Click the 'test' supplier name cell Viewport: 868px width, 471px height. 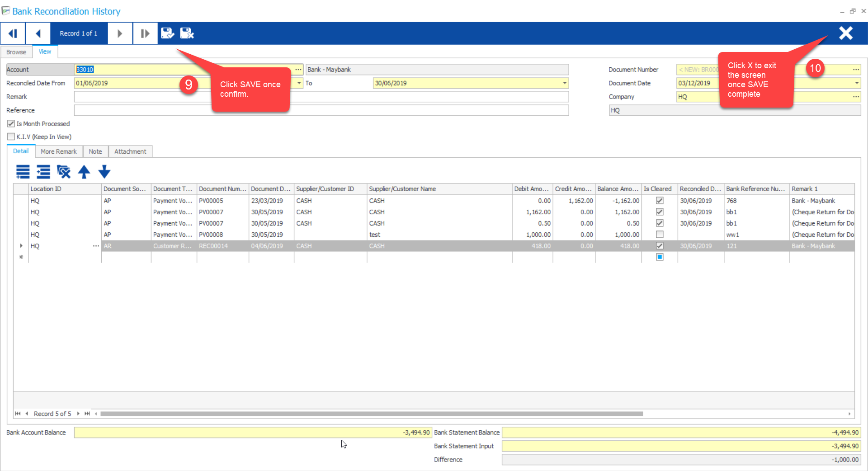click(x=439, y=235)
